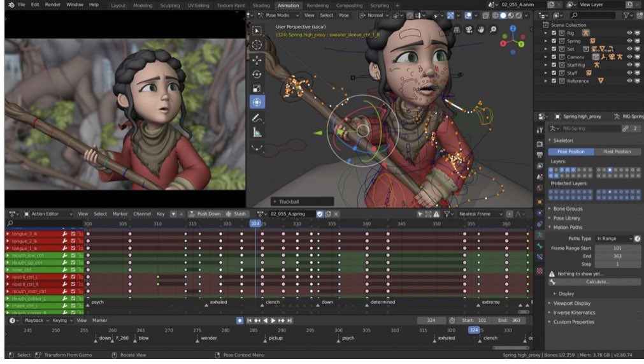Open the File menu
644x364 pixels.
[22, 5]
